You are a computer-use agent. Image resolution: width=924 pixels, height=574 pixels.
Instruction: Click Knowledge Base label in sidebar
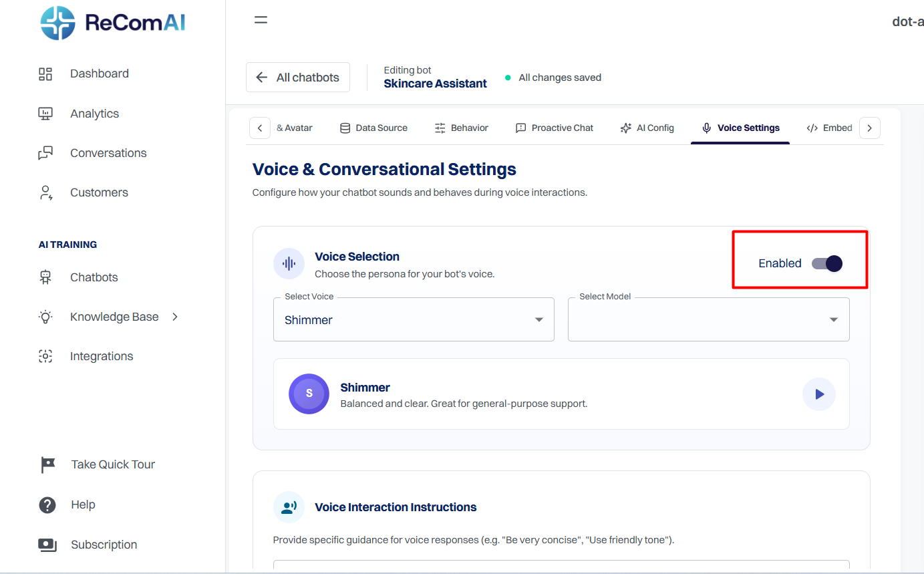point(114,317)
